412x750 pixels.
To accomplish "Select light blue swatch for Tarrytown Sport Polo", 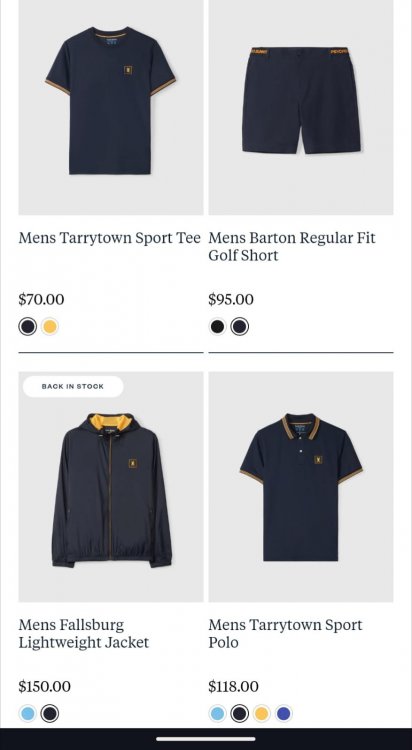I will click(x=217, y=714).
